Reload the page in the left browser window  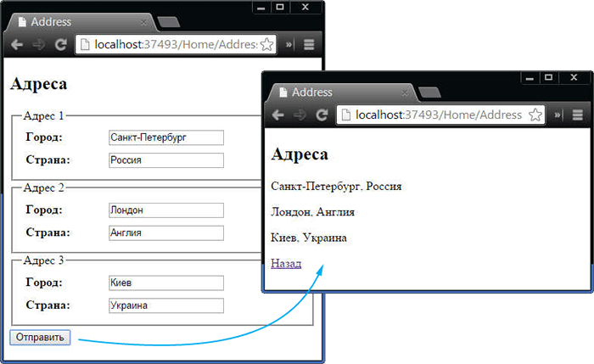click(60, 45)
